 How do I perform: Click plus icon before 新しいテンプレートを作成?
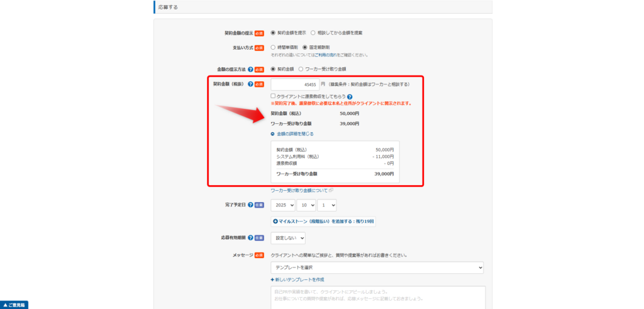click(x=272, y=279)
